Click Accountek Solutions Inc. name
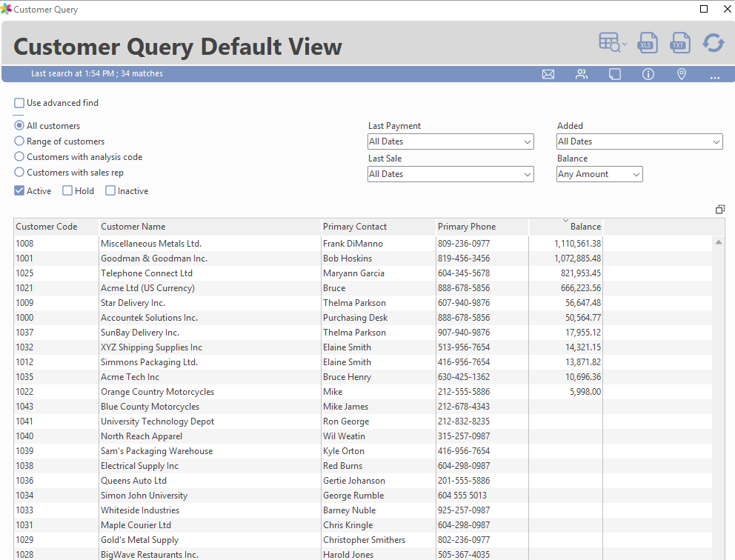735x560 pixels. 149,318
